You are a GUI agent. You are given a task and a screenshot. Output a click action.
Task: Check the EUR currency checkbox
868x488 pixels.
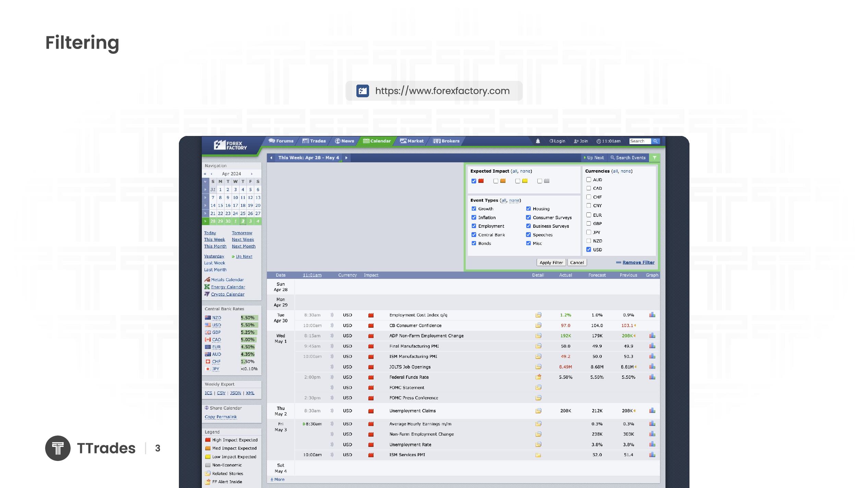[x=588, y=215]
